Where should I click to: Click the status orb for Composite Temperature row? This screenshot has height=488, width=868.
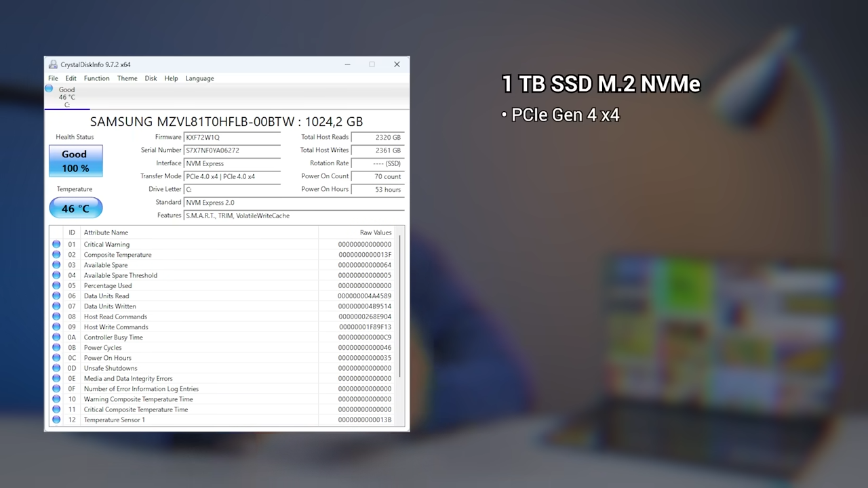[x=56, y=255]
